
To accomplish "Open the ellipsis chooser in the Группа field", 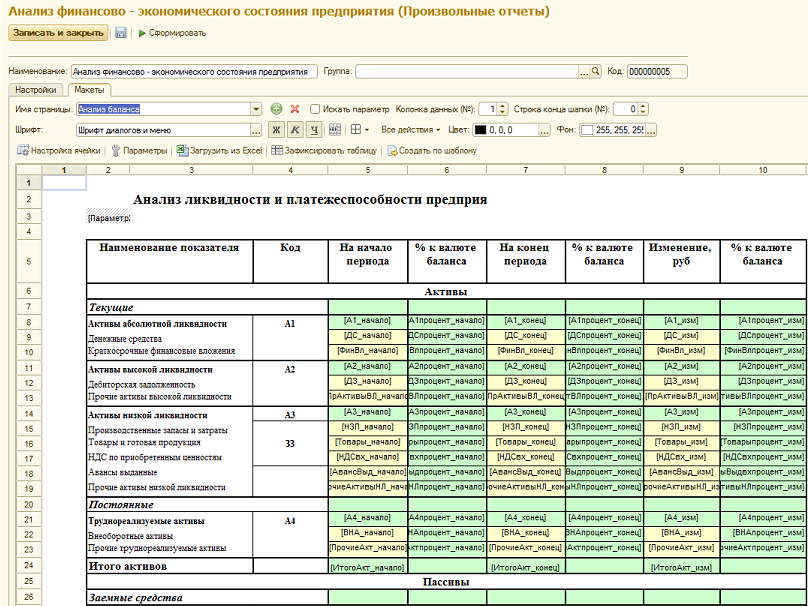I will 584,72.
